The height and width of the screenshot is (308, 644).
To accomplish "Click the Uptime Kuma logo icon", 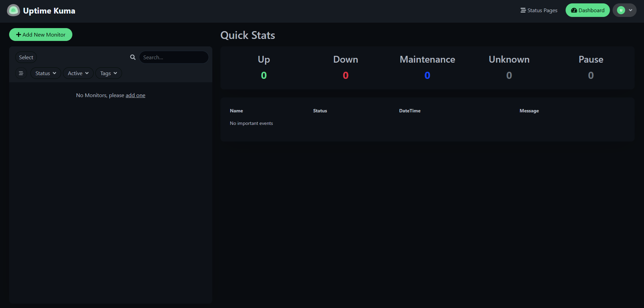I will tap(14, 10).
